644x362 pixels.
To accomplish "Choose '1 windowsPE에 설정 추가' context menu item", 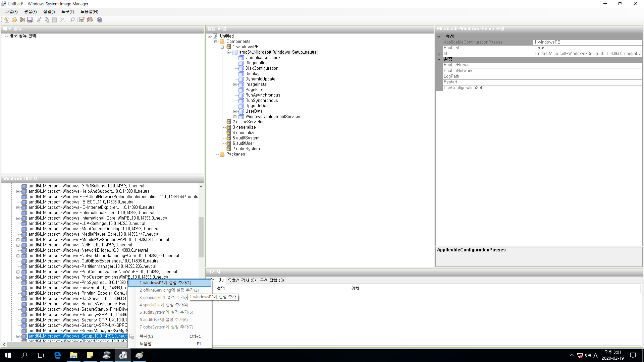I will pyautogui.click(x=165, y=283).
